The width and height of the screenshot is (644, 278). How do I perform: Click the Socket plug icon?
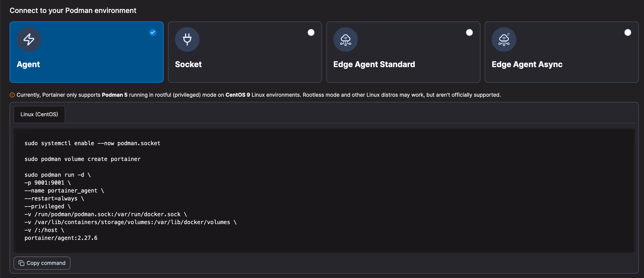point(187,39)
